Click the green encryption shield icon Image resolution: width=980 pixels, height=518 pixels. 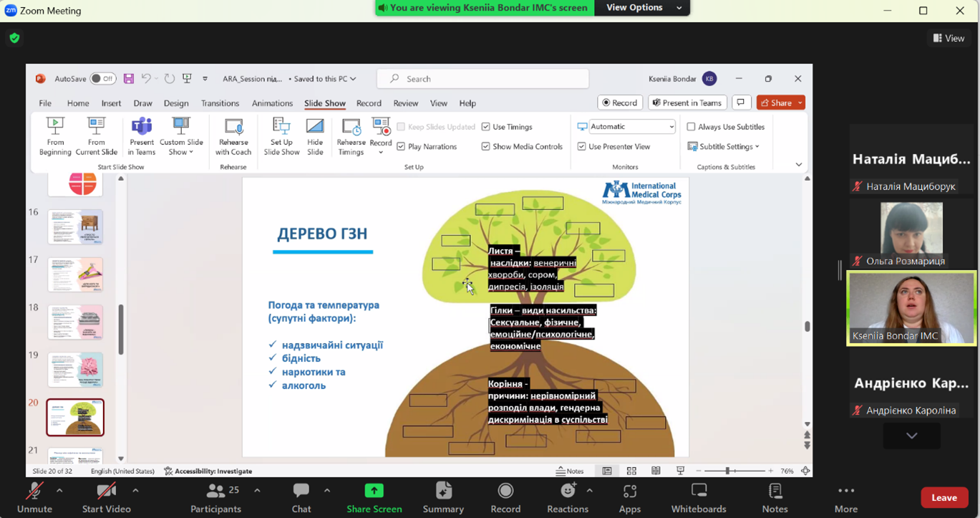(14, 38)
